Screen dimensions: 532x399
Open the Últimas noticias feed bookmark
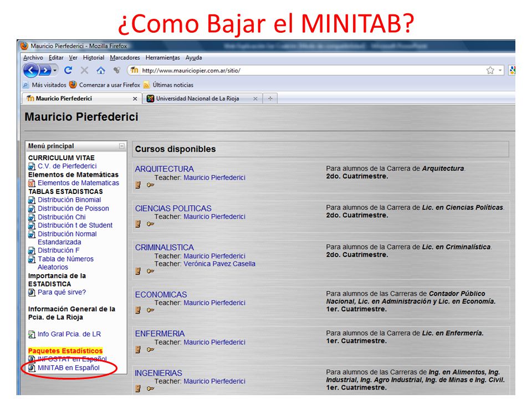point(168,85)
